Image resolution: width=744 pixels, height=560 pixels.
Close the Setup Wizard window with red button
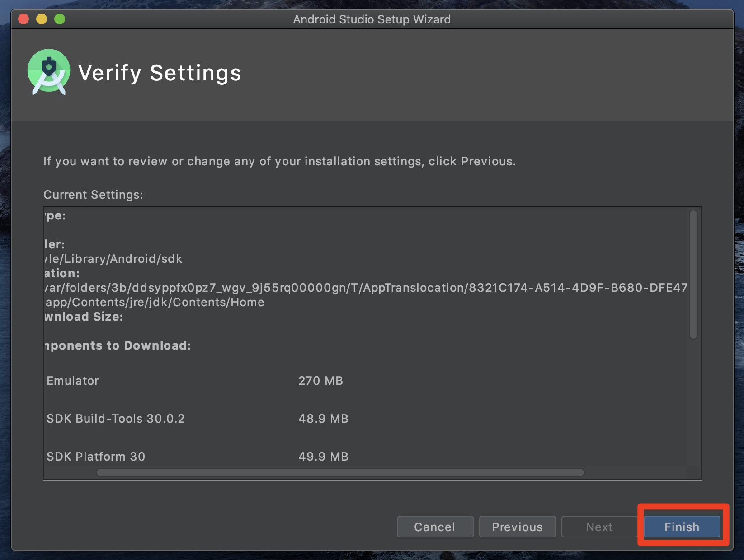(x=24, y=19)
